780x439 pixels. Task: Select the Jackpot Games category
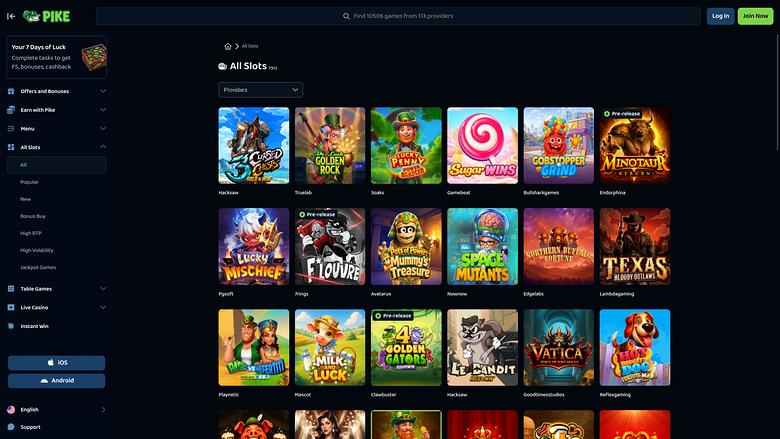(x=38, y=267)
